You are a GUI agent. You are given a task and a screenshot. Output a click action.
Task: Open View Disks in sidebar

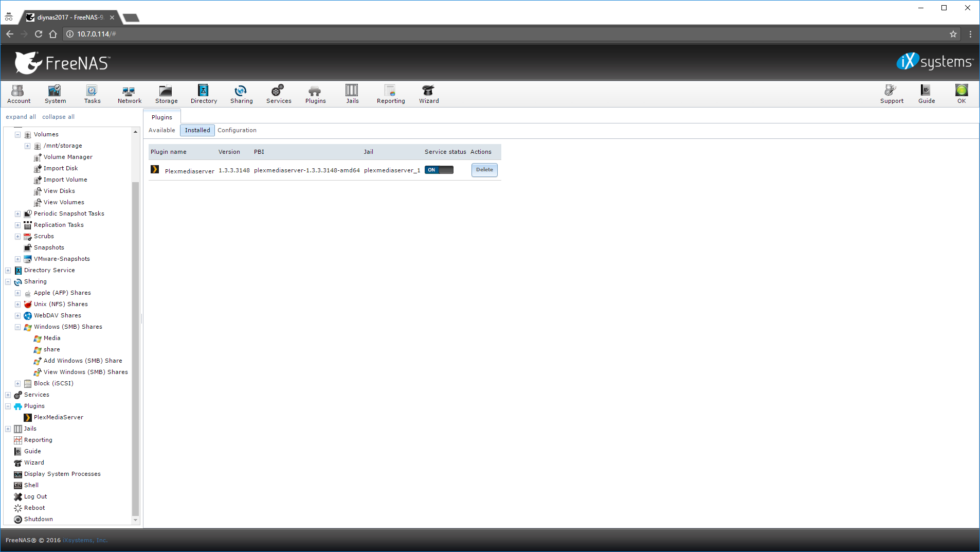[59, 191]
